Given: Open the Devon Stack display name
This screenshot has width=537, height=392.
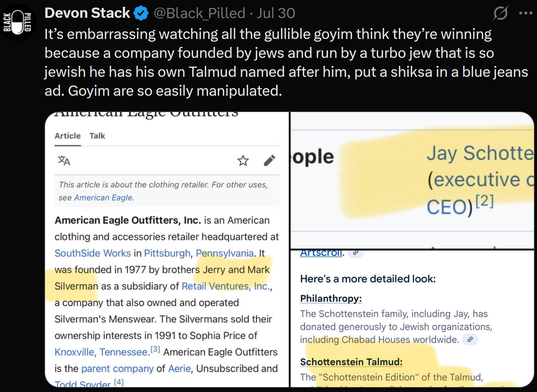Looking at the screenshot, I should click(87, 13).
